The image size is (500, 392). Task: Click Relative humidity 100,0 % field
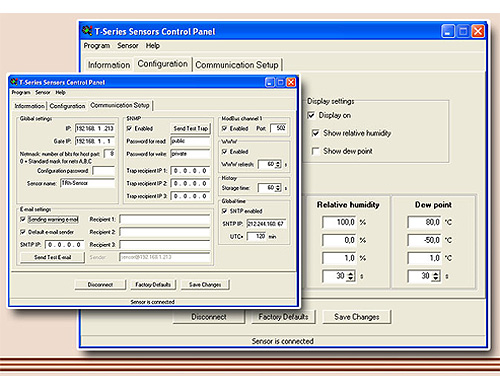tap(339, 222)
